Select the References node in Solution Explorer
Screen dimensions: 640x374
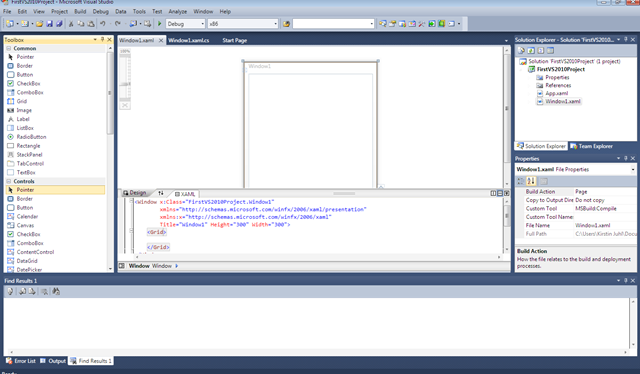tap(558, 85)
